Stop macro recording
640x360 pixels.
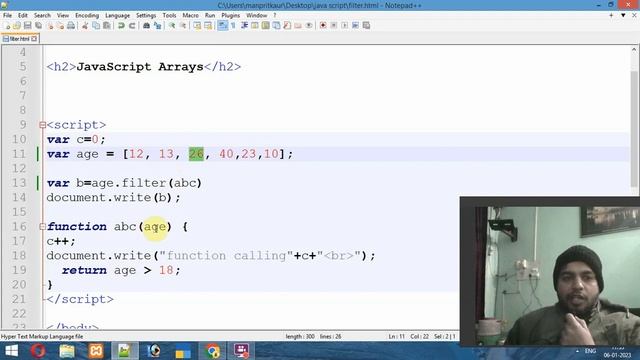[x=333, y=25]
